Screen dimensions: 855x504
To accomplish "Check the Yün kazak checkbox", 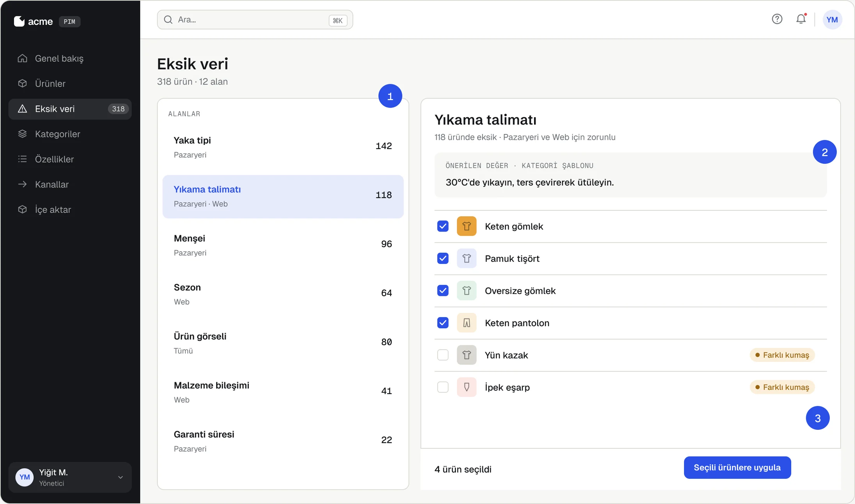I will click(x=443, y=355).
